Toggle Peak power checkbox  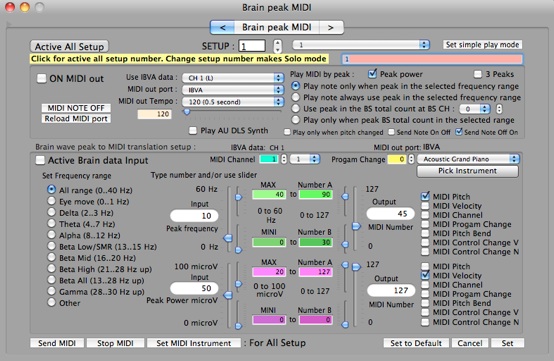coord(372,74)
